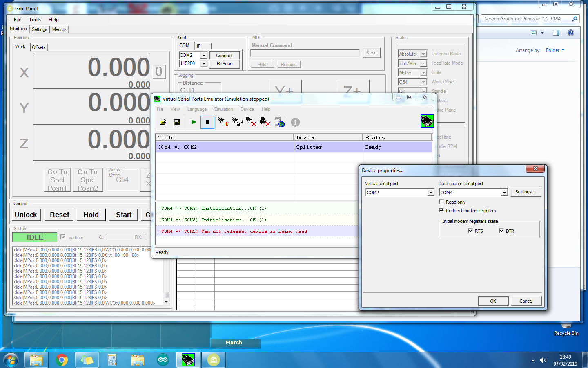This screenshot has height=368, width=588.
Task: Switch to the Settings tab in Grbl Panel
Action: [40, 29]
